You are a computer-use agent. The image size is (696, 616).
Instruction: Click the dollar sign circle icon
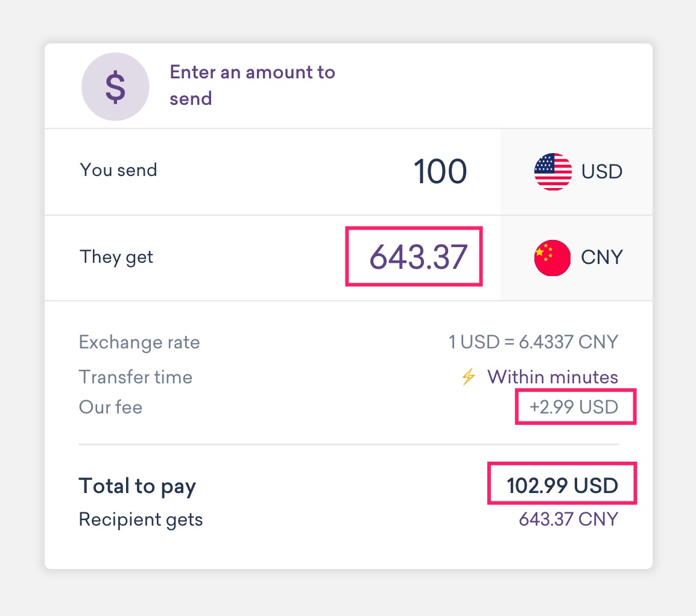(x=115, y=86)
